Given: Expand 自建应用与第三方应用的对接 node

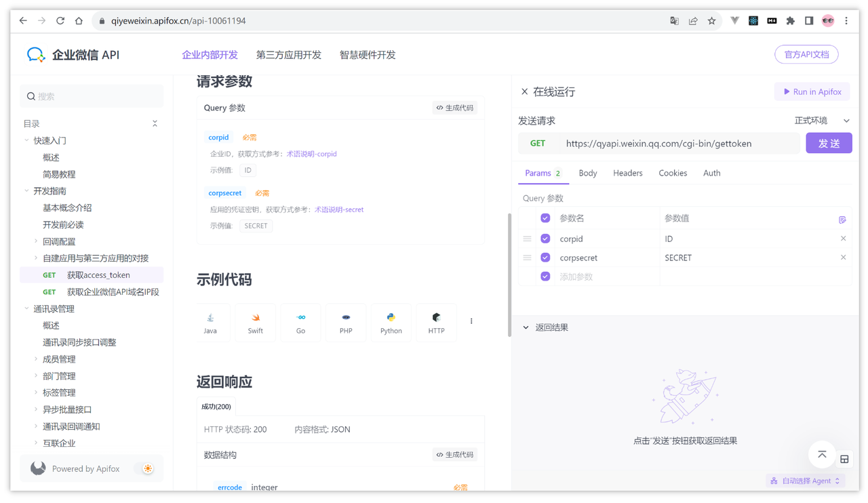Looking at the screenshot, I should [36, 258].
